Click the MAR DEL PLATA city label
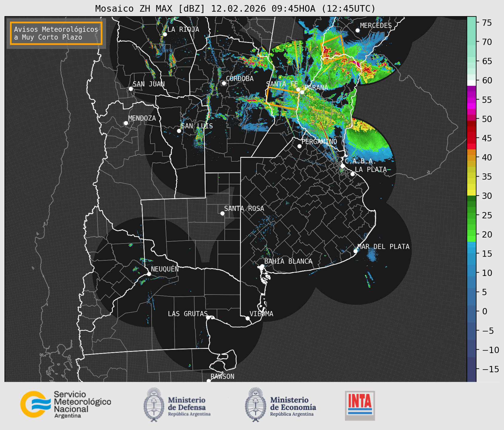Image resolution: width=504 pixels, height=430 pixels. point(383,247)
